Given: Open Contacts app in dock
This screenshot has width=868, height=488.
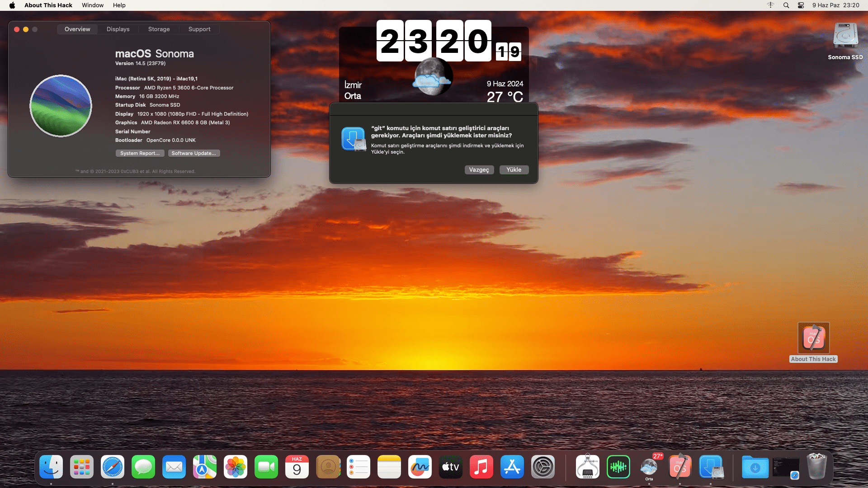Looking at the screenshot, I should tap(328, 467).
